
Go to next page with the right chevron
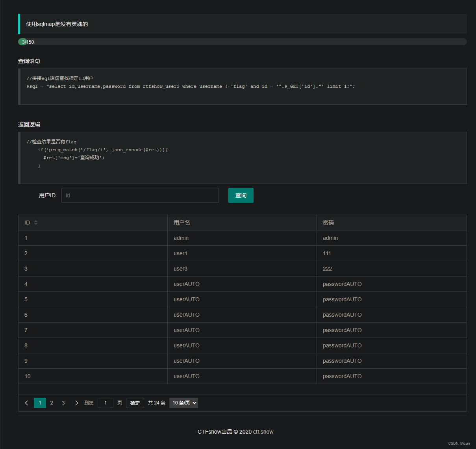76,403
